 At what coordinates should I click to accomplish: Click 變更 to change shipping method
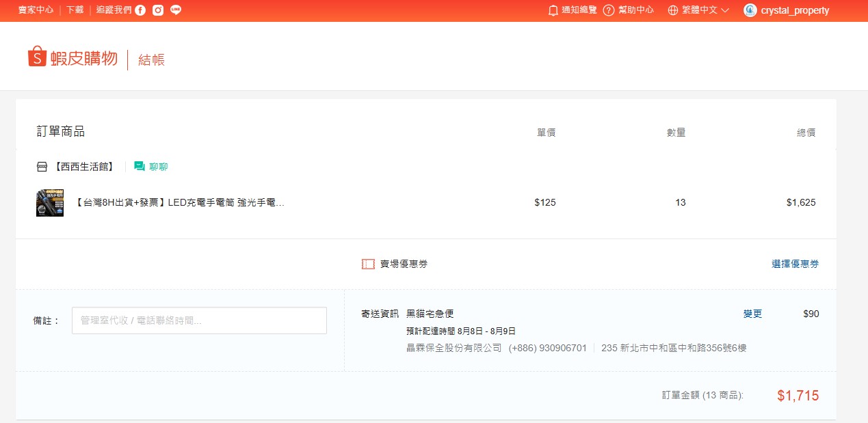752,314
